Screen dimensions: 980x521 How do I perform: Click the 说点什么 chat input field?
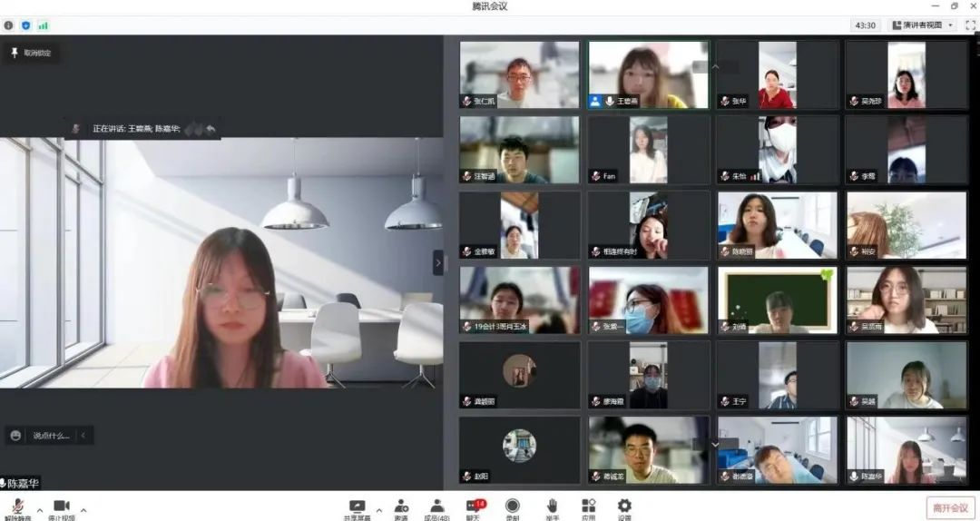click(x=51, y=436)
